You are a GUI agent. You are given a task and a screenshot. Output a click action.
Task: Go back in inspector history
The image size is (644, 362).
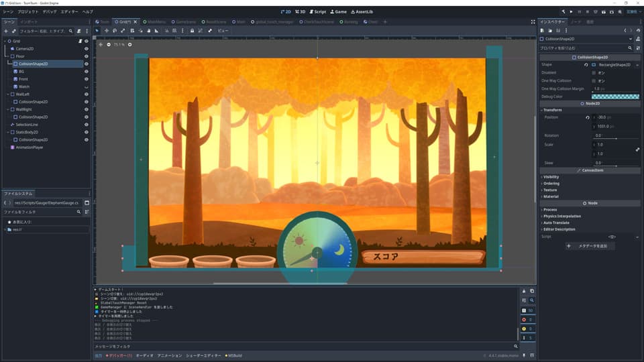pos(625,31)
